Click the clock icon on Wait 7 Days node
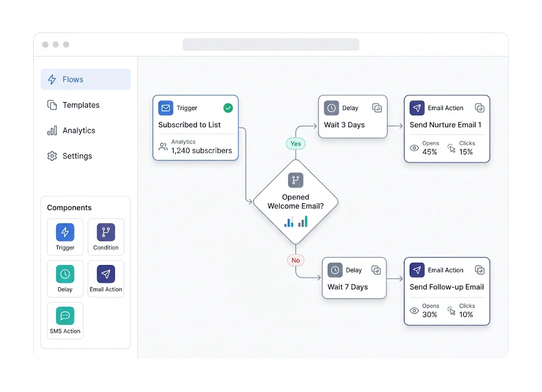This screenshot has height=392, width=542. [x=335, y=270]
